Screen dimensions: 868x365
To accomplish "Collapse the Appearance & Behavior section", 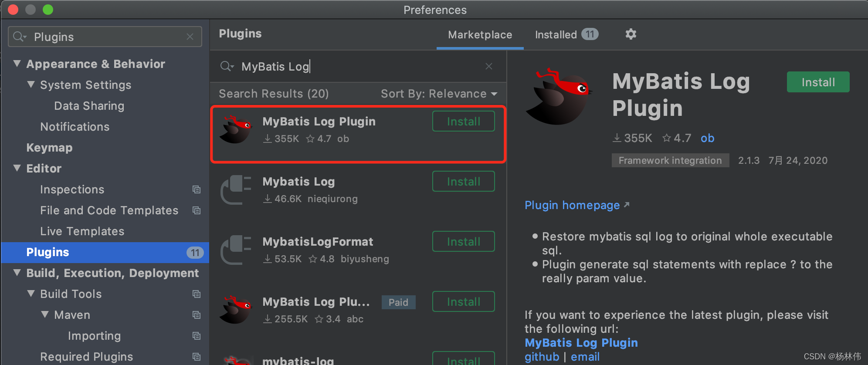I will pos(17,64).
